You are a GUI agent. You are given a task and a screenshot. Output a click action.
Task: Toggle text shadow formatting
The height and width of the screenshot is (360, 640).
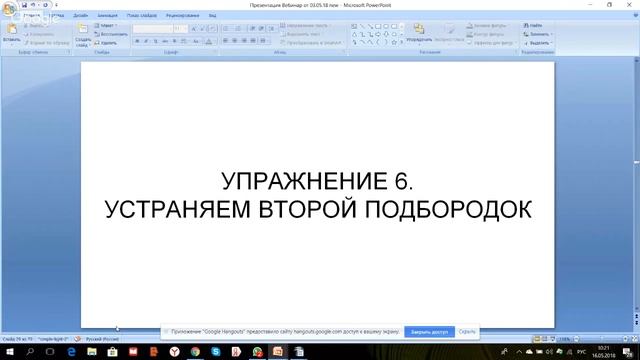[175, 41]
